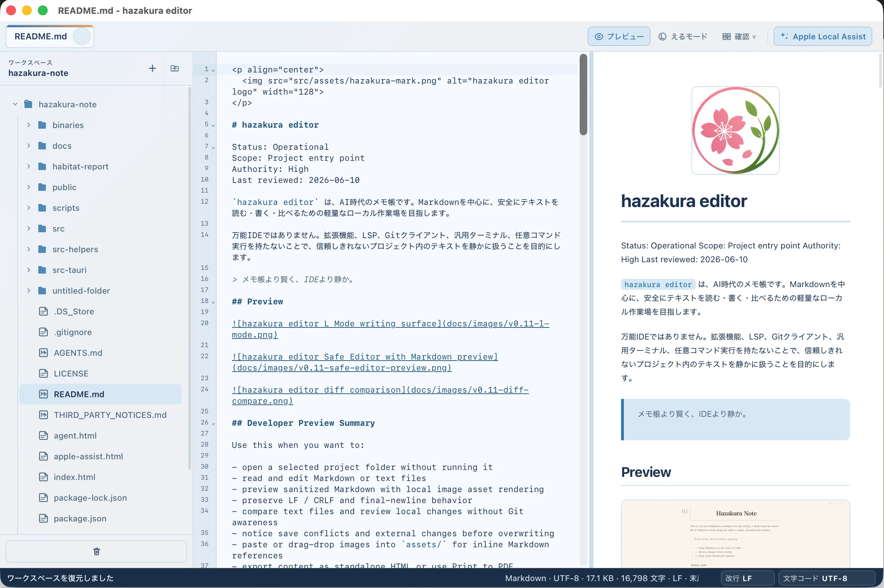The height and width of the screenshot is (588, 884).
Task: Open the 確認 dropdown menu
Action: pos(739,36)
